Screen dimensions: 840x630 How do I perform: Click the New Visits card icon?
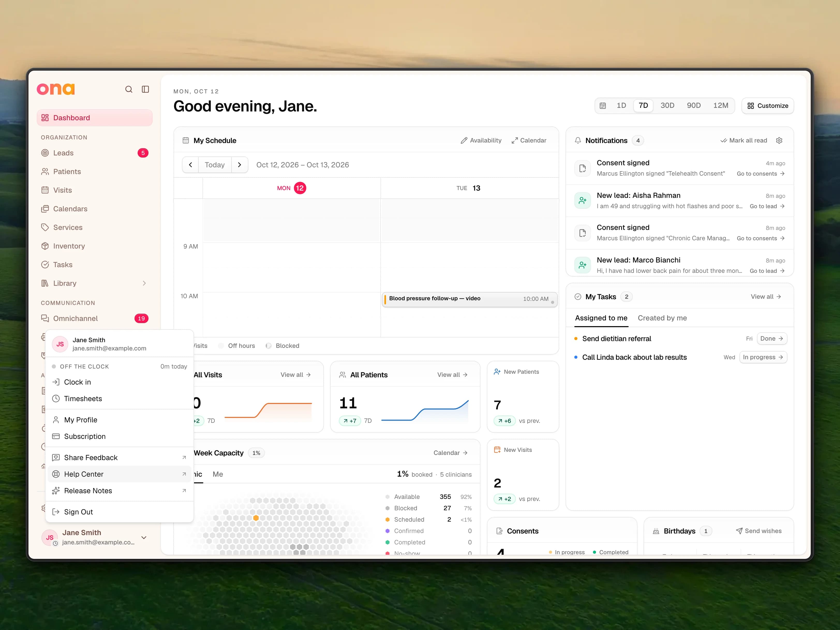coord(497,450)
